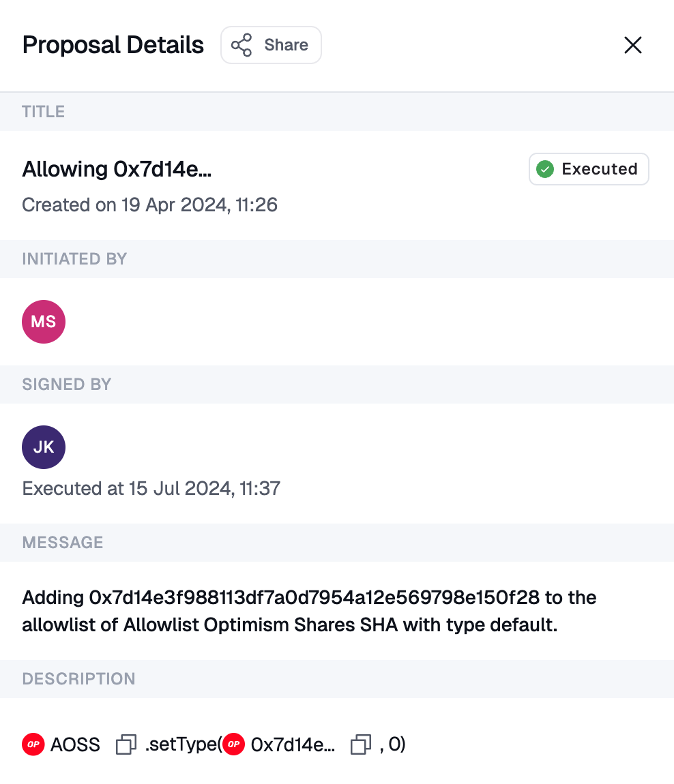Open the 0x7d14e… address in the description

pos(293,745)
